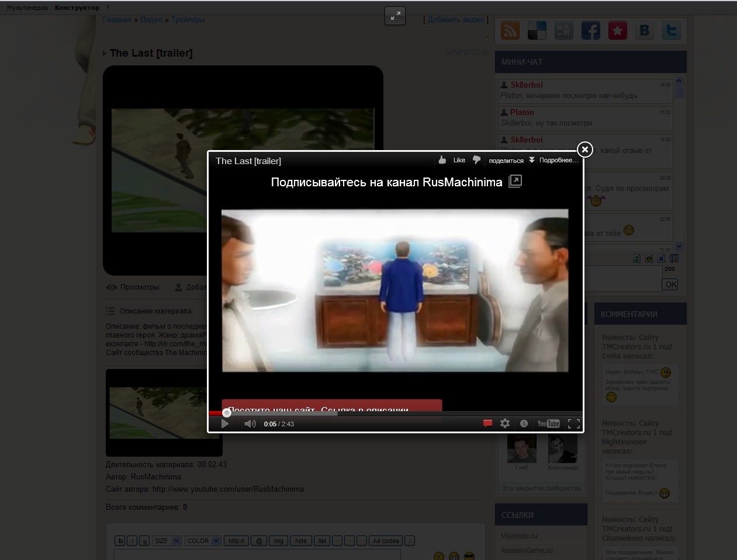Open the RusMachinima YouTube author link
Viewport: 737px width, 560px height.
pos(228,489)
